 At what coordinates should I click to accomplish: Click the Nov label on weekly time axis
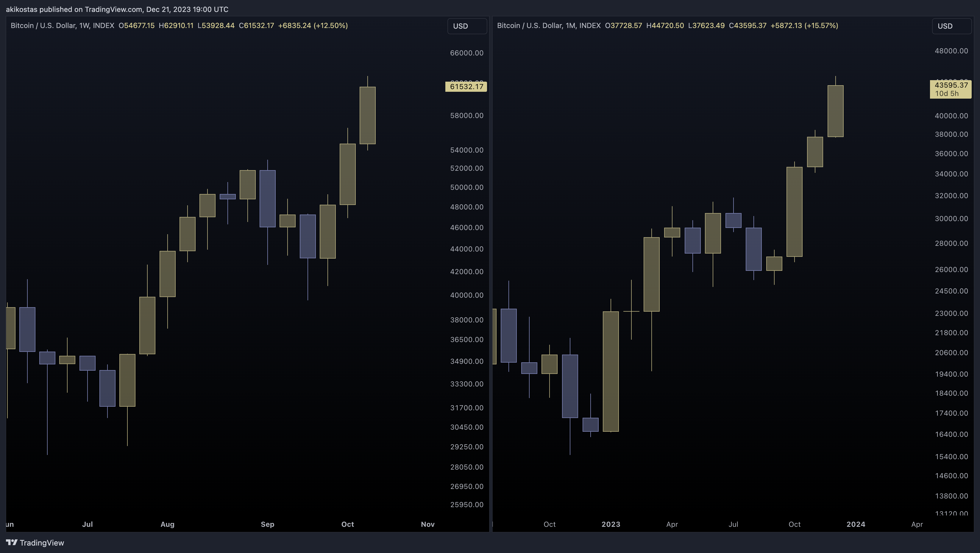[x=427, y=524]
